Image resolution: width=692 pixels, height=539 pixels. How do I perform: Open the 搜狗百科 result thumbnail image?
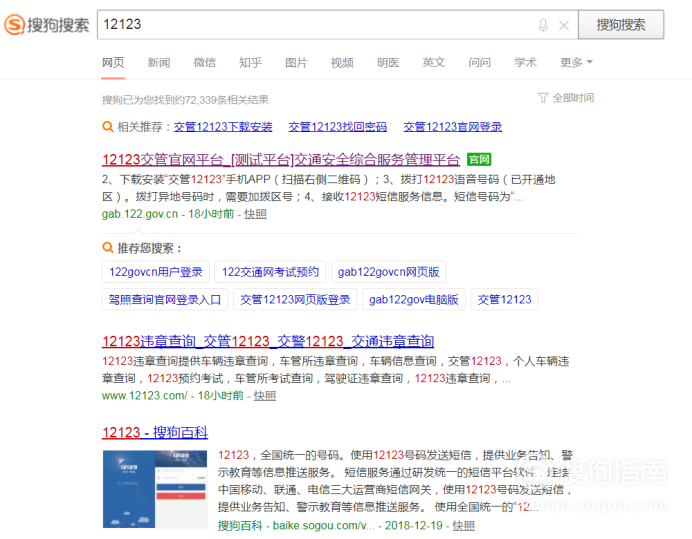pyautogui.click(x=155, y=489)
